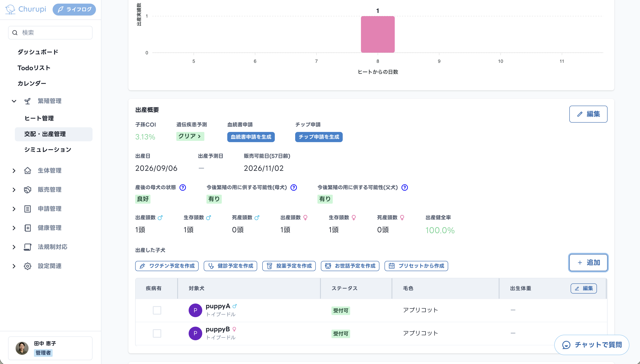Click ワクチン予定を作成 button
640x364 pixels.
[167, 266]
